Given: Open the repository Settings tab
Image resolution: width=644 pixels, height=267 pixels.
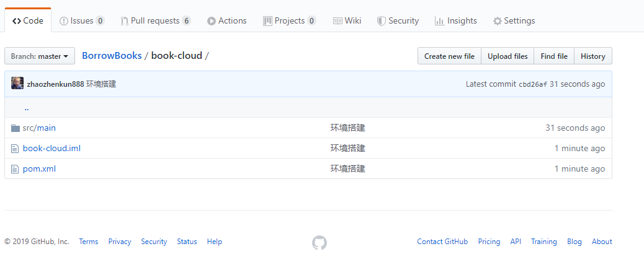Looking at the screenshot, I should click(514, 20).
